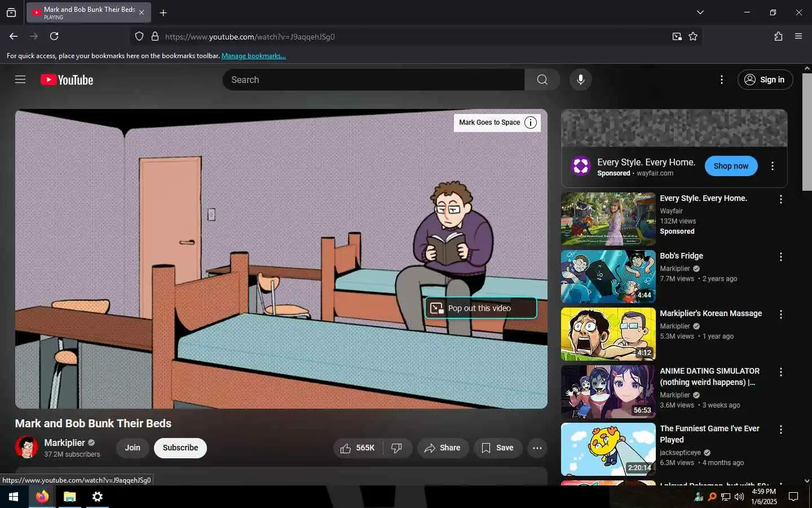Viewport: 812px width, 508px height.
Task: Play Markiplier's Korean Massage thumbnail
Action: tap(608, 334)
